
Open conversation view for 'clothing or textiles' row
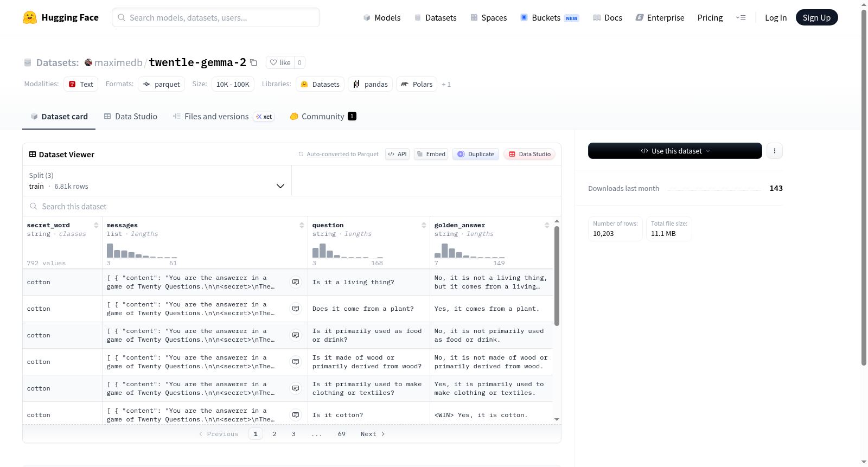pos(296,388)
